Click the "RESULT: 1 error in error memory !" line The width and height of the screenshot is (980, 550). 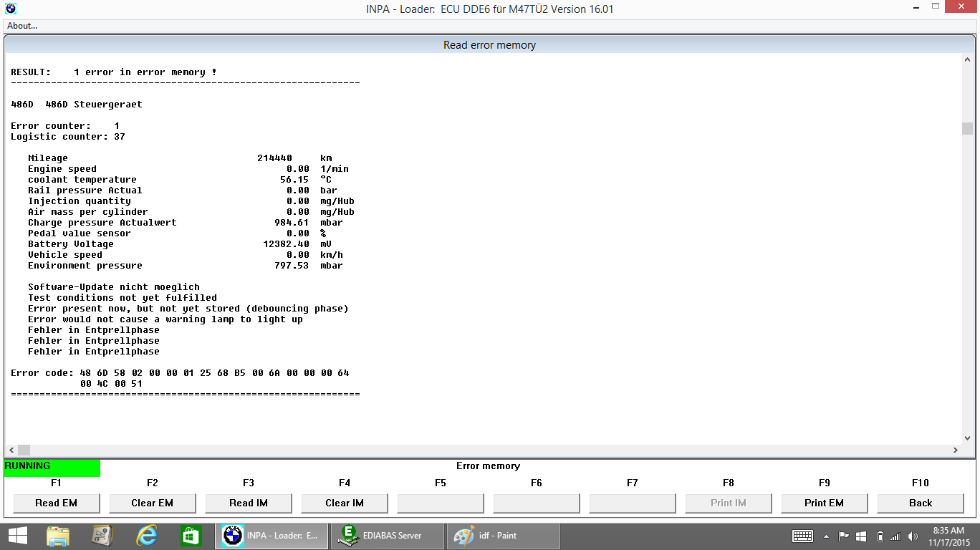[x=114, y=72]
